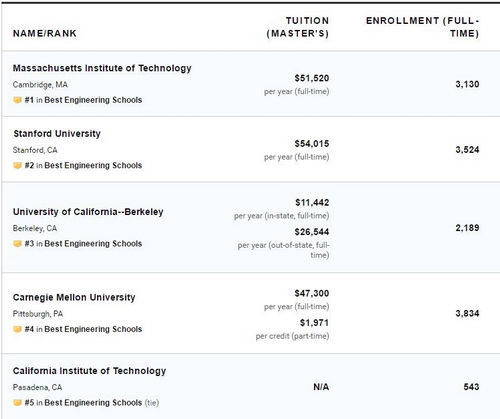This screenshot has height=419, width=500.
Task: Open the Stanford University school page
Action: (57, 134)
